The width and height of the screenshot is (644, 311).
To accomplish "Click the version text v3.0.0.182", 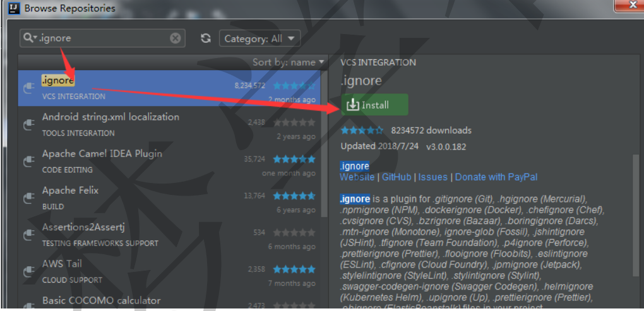I will pyautogui.click(x=446, y=146).
